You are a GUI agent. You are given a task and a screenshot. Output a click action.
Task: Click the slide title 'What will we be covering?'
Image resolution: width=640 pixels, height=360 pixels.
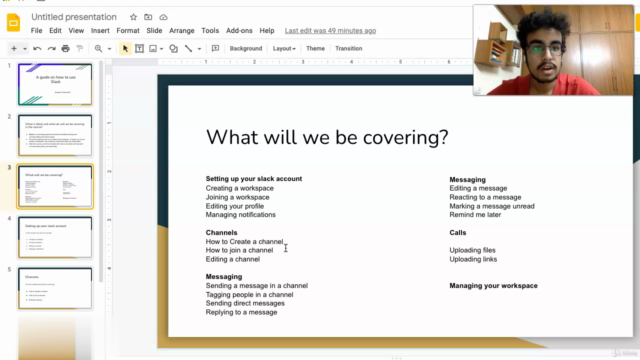pyautogui.click(x=327, y=137)
